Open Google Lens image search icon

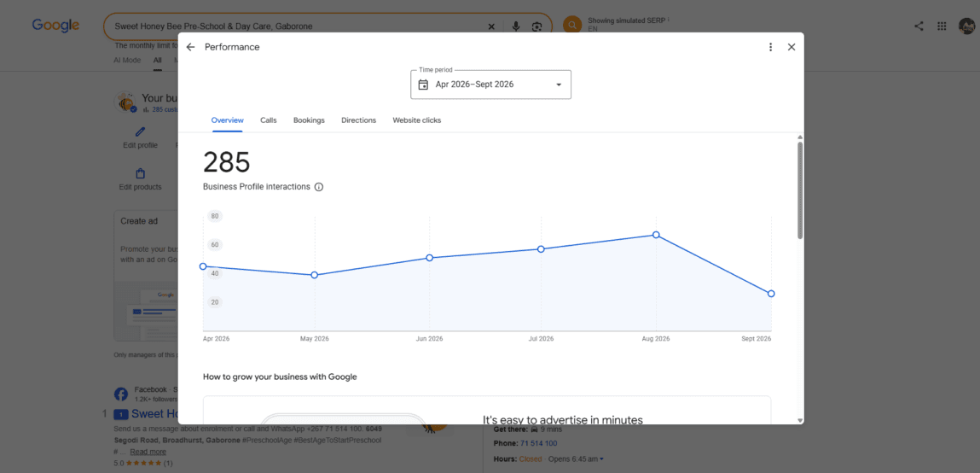coord(536,26)
